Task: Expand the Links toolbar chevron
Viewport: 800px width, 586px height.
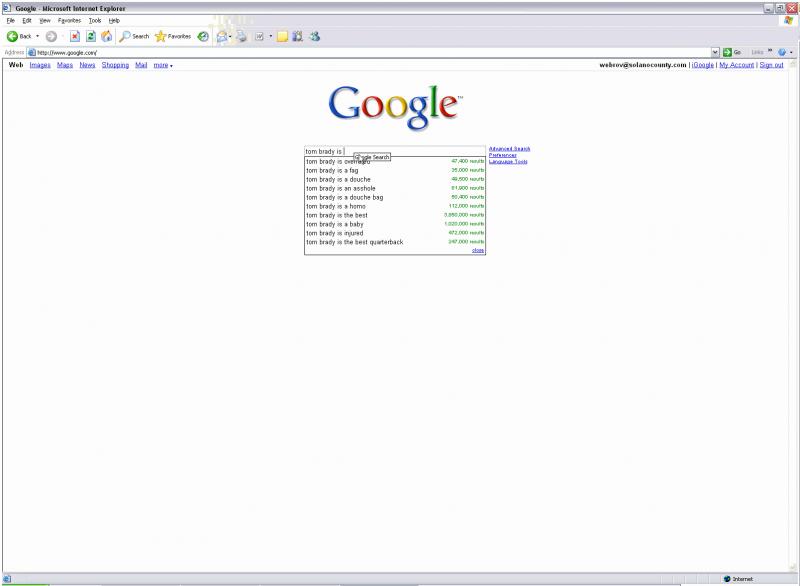Action: pos(770,51)
